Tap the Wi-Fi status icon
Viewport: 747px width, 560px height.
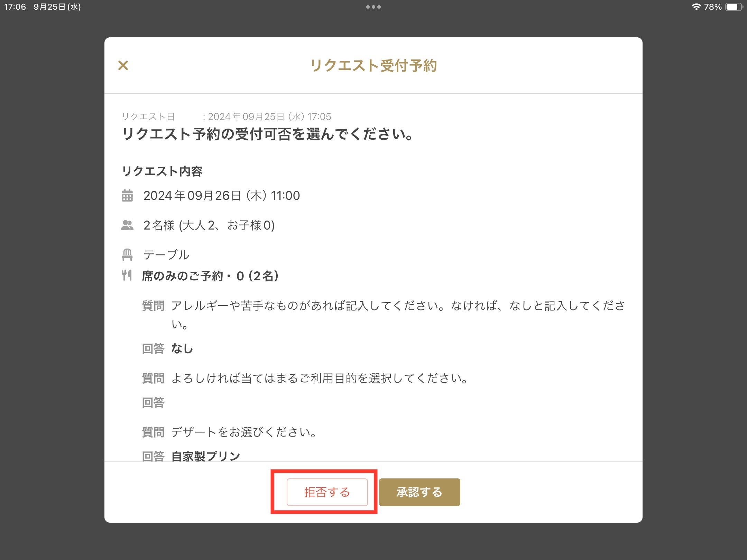click(x=696, y=7)
